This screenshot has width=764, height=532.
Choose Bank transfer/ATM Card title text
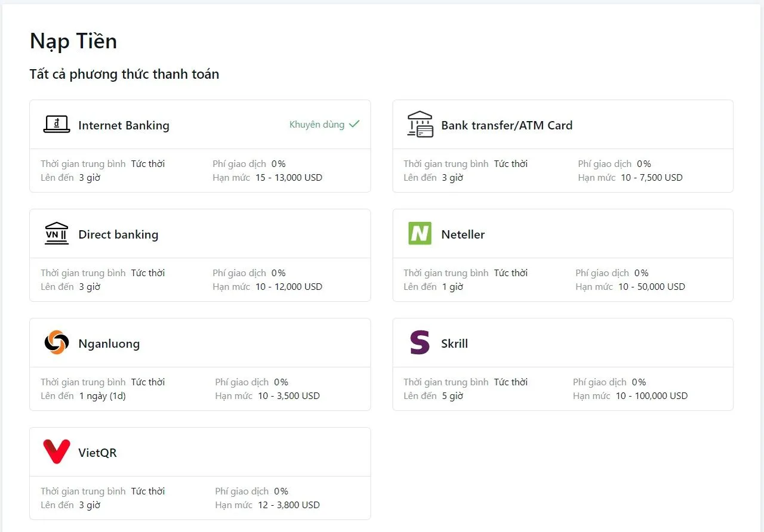click(x=506, y=125)
